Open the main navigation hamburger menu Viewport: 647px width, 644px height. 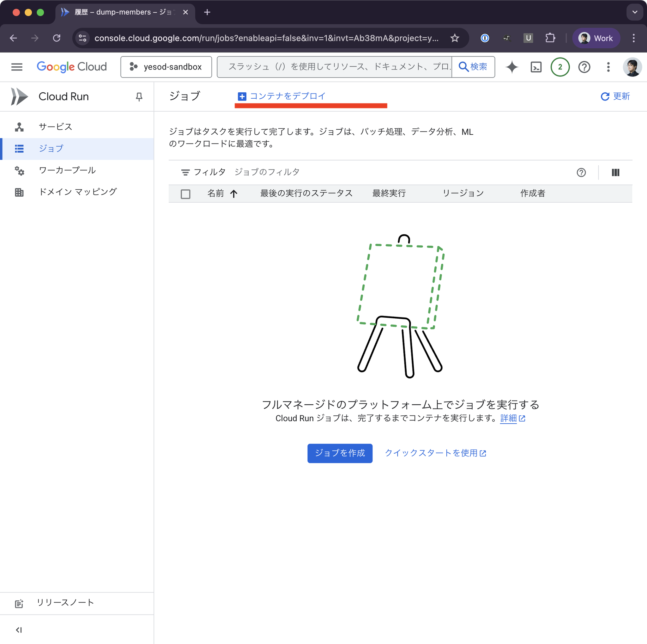click(17, 67)
